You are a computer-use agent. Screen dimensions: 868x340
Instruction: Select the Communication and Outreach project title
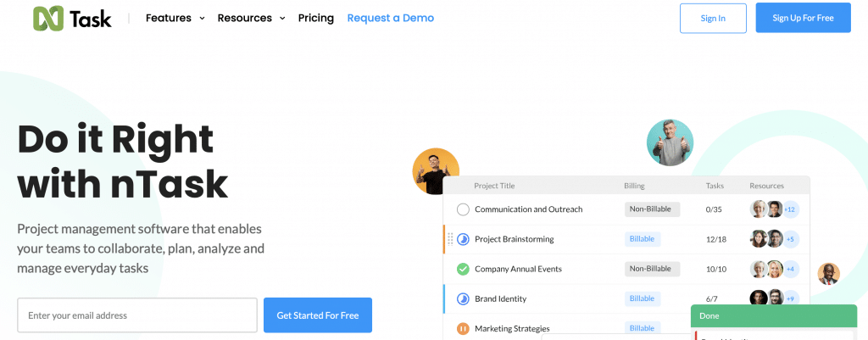pyautogui.click(x=529, y=209)
